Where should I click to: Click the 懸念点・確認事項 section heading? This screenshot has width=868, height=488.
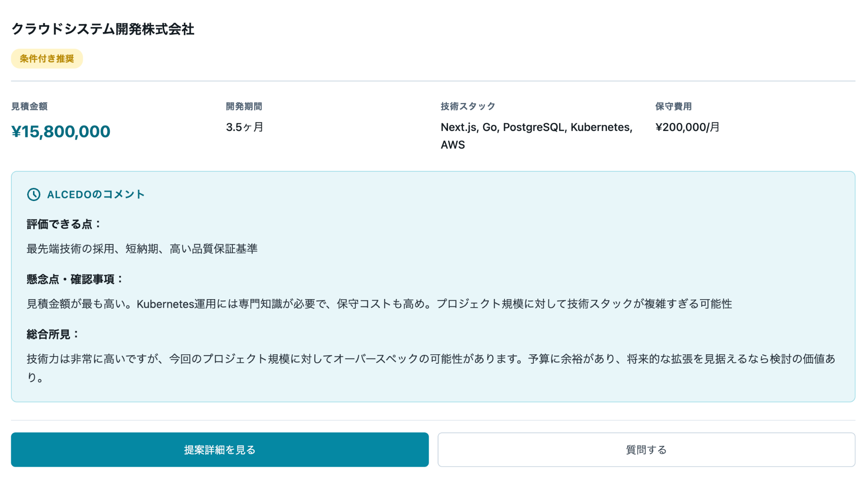75,279
